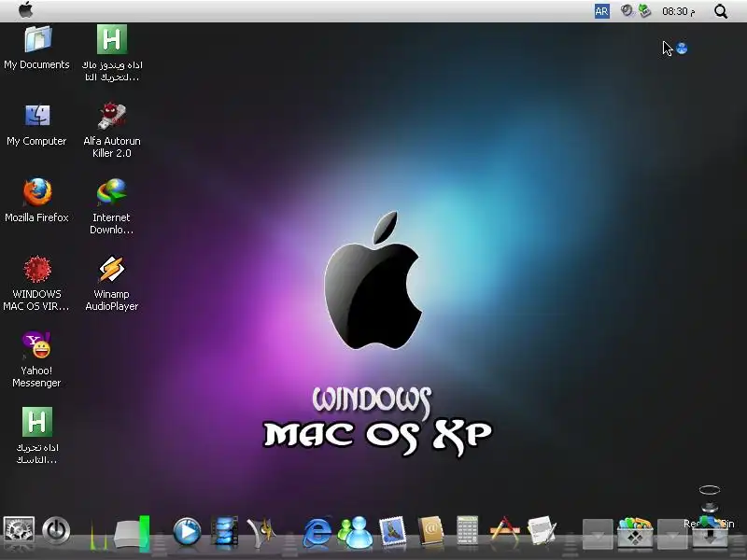
Task: Click the power button dock icon
Action: 56,530
